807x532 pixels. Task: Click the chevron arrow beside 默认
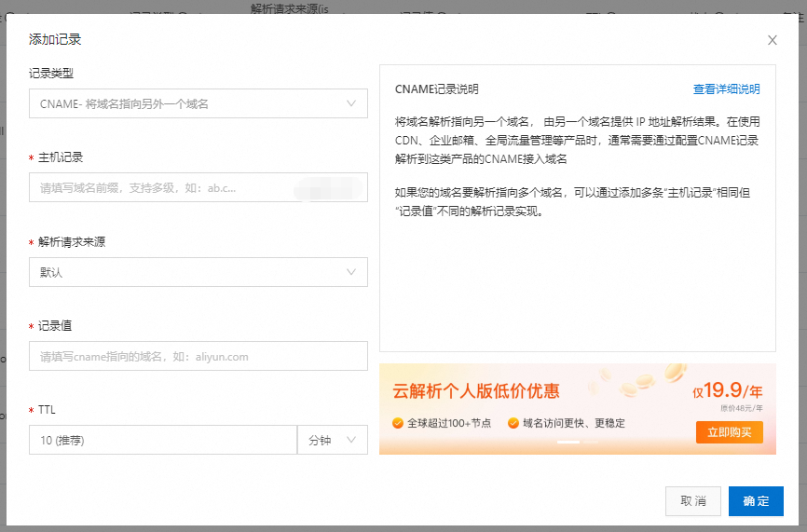351,272
